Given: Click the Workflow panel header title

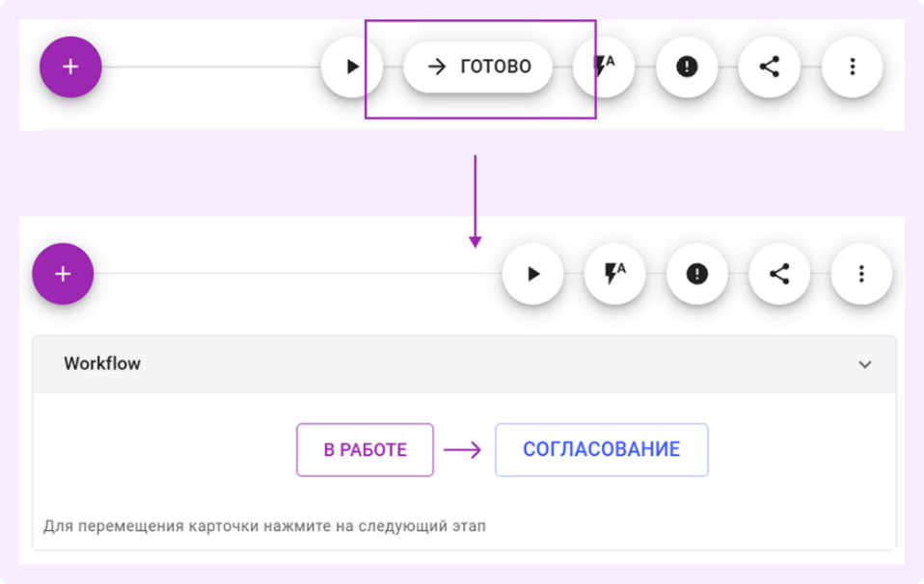Looking at the screenshot, I should coord(102,364).
